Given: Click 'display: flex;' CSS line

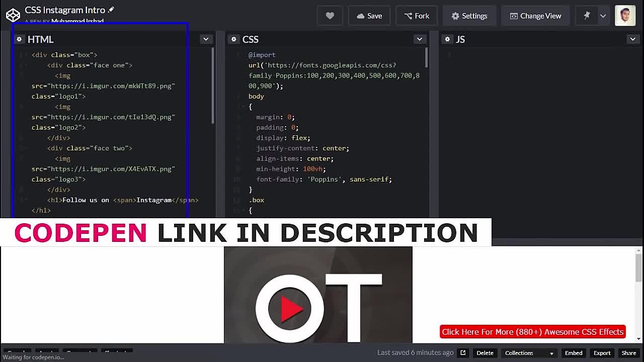Looking at the screenshot, I should coord(283,138).
